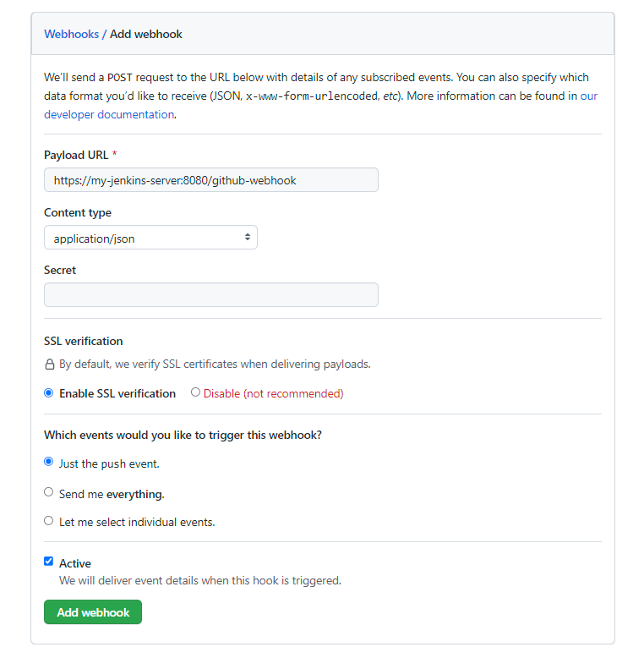Focus the empty Secret input field
Image resolution: width=644 pixels, height=658 pixels.
211,295
